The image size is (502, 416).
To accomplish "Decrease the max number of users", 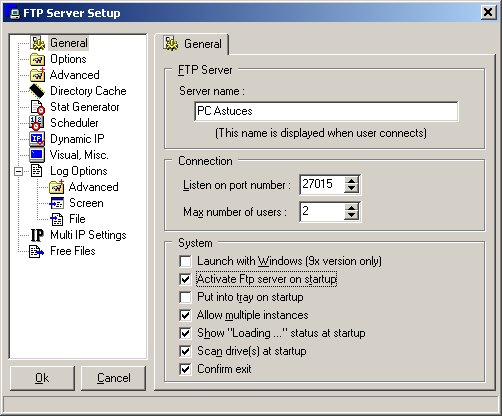I will click(351, 215).
